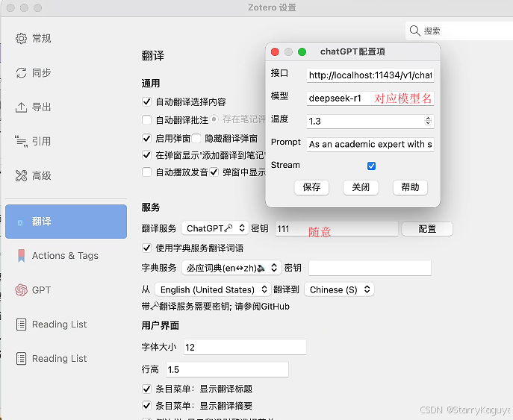Toggle 条目菜单: 显示翻译标题 checkbox
The width and height of the screenshot is (513, 420).
click(x=146, y=389)
